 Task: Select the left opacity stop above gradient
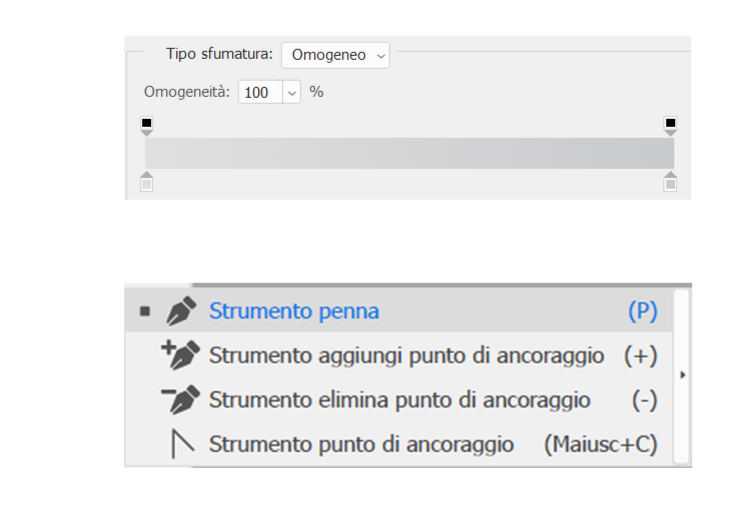tap(147, 125)
